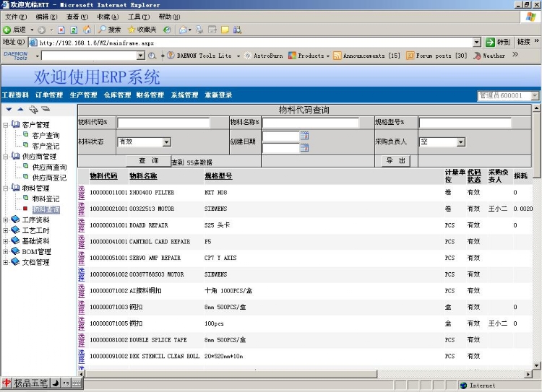Image resolution: width=542 pixels, height=392 pixels.
Task: Click the IE Stop loading icon
Action: 62,30
